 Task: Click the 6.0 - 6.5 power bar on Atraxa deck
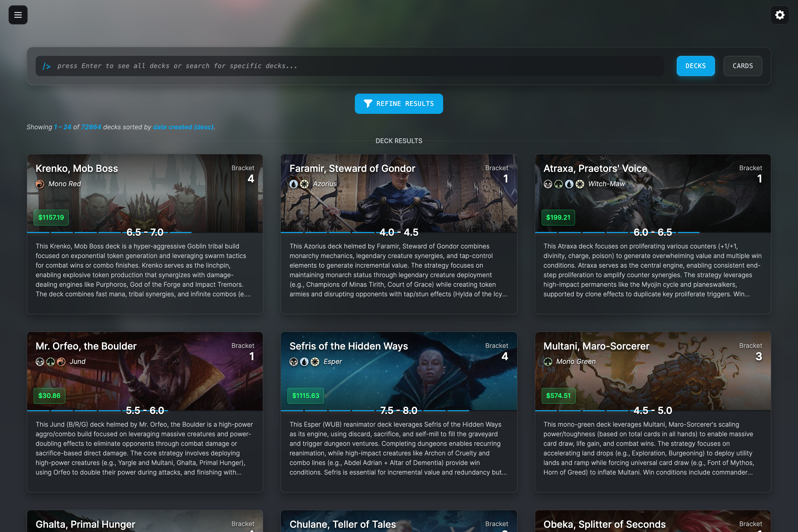(x=653, y=232)
